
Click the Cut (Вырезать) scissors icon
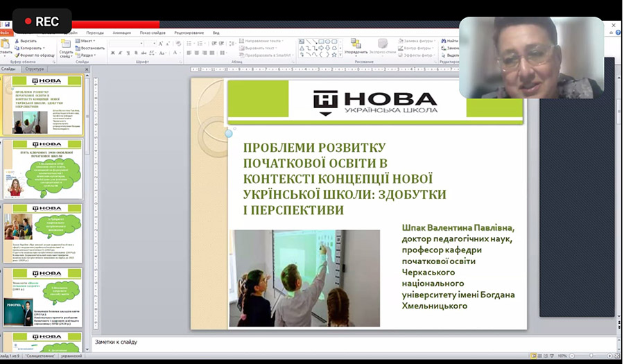pyautogui.click(x=17, y=41)
